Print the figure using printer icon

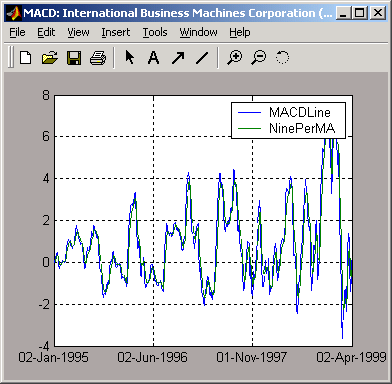pyautogui.click(x=98, y=58)
